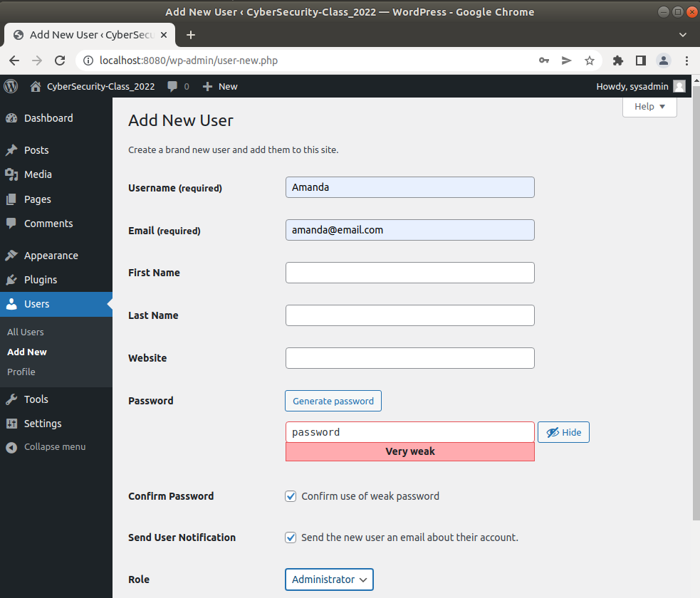The width and height of the screenshot is (700, 598).
Task: Click the sysadmin avatar in admin bar
Action: [x=679, y=86]
